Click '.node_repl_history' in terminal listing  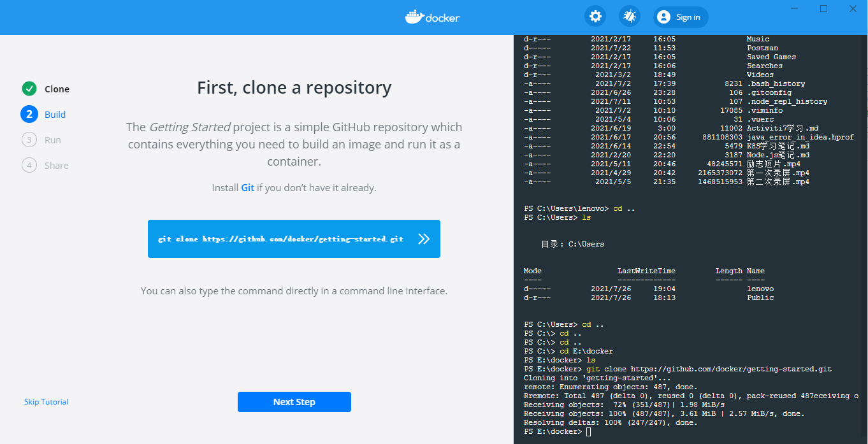(787, 101)
